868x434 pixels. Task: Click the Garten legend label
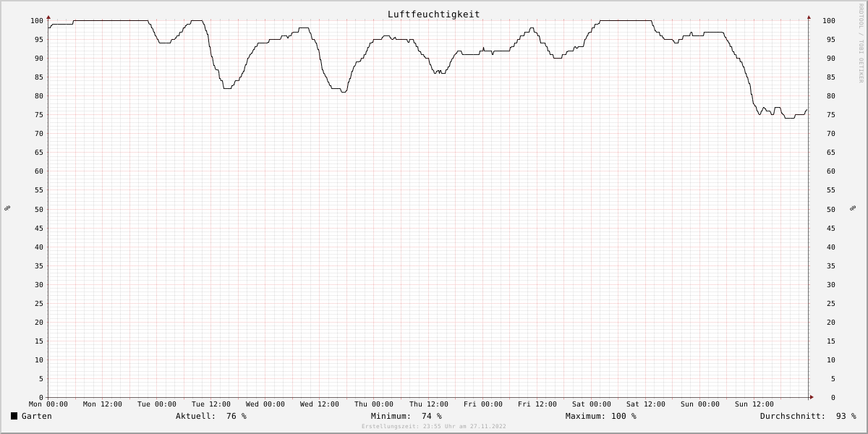[37, 416]
